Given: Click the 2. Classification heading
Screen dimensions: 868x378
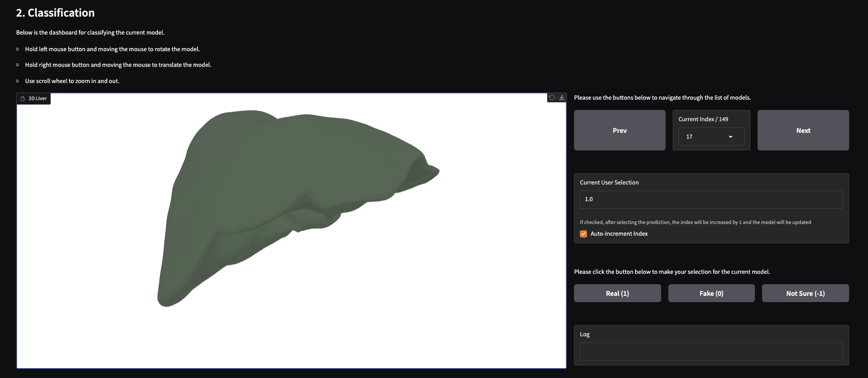Looking at the screenshot, I should click(55, 13).
